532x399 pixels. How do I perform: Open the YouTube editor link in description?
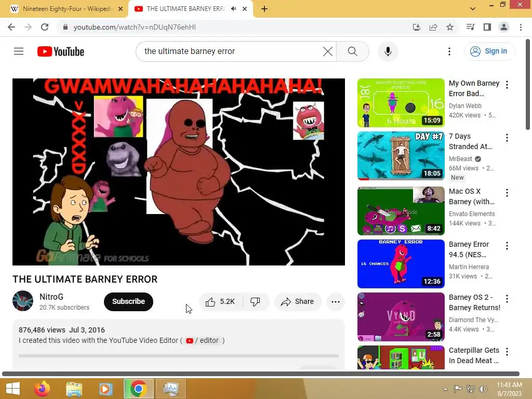pos(203,340)
